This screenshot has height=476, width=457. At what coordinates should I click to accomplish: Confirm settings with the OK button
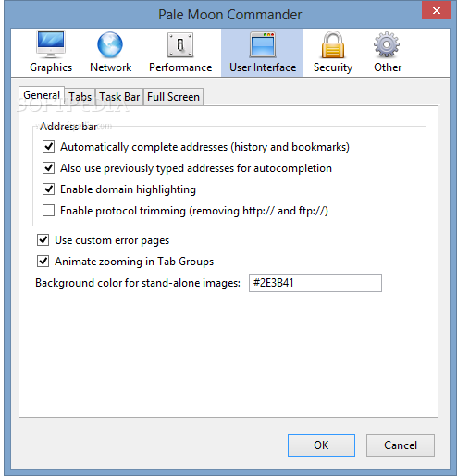[321, 445]
